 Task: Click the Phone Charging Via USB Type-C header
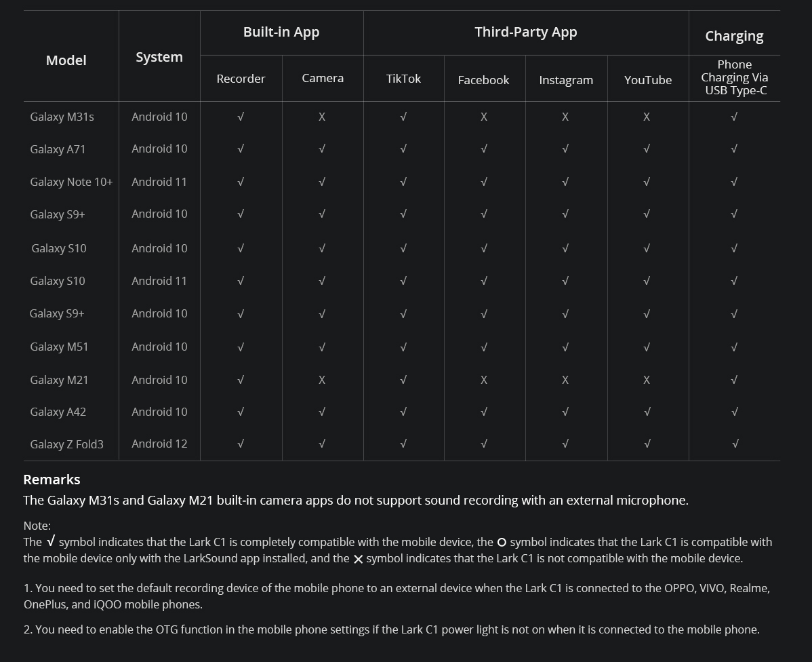(734, 77)
